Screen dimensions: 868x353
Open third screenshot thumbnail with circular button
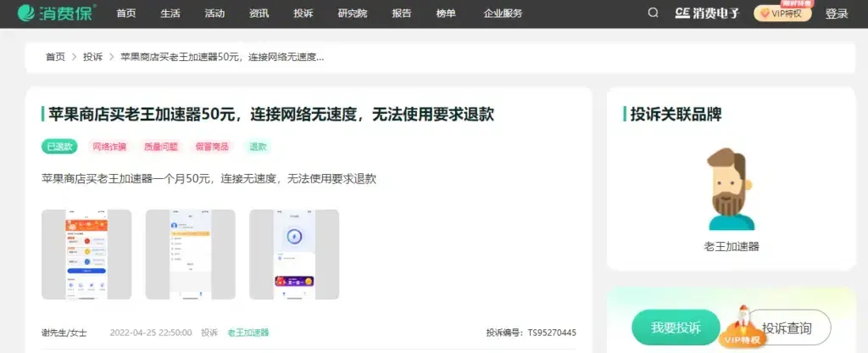294,255
